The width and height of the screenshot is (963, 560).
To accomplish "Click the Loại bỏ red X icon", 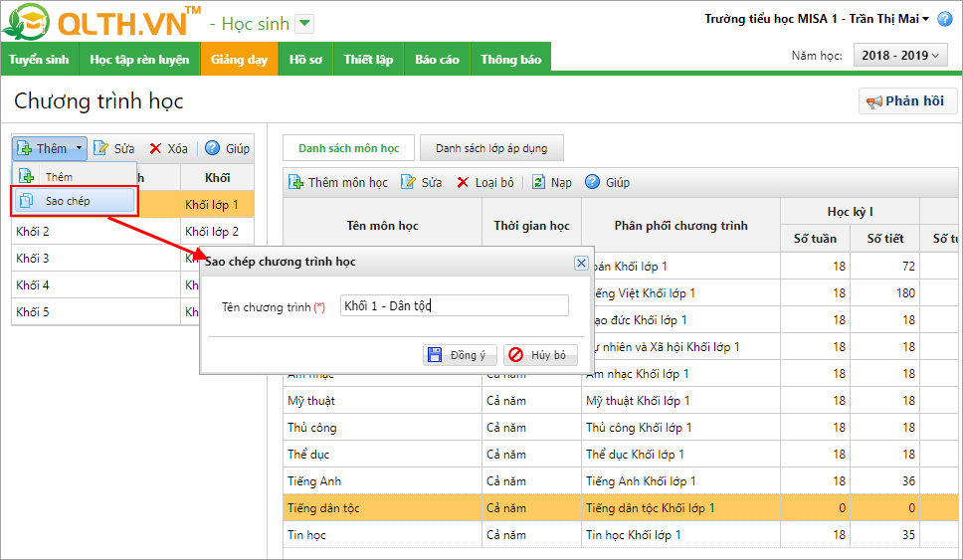I will [463, 182].
